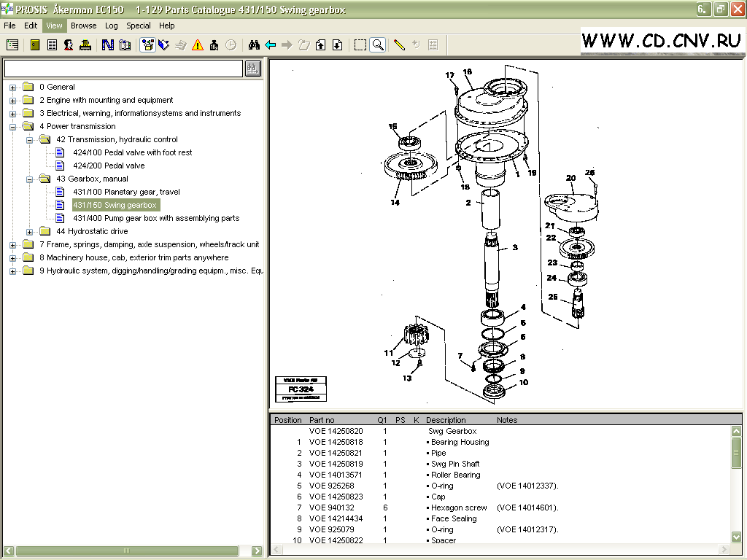
Task: Click the tree list view toolbar icon
Action: [x=12, y=45]
